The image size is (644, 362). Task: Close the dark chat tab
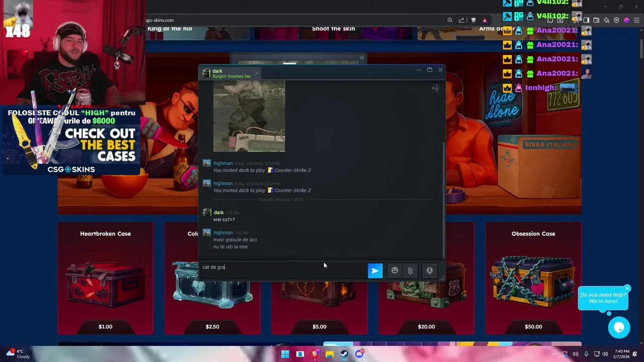point(256,73)
